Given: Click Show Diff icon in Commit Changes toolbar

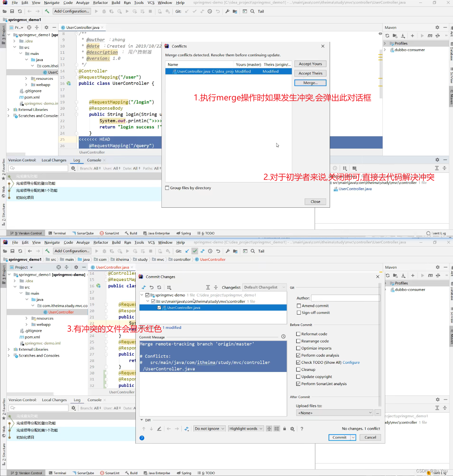Looking at the screenshot, I should 144,287.
